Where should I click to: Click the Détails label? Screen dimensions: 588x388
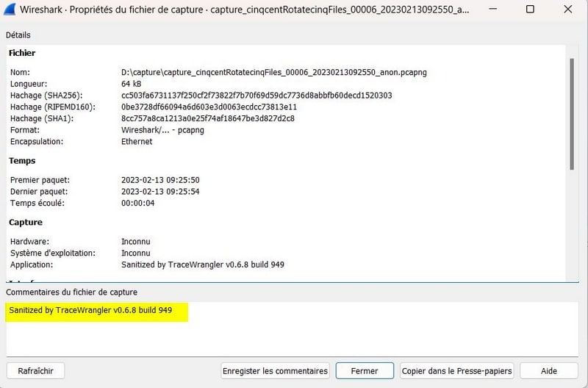click(18, 35)
